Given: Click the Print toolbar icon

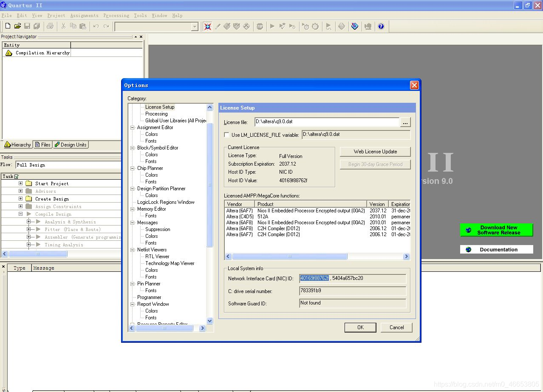Looking at the screenshot, I should (x=50, y=26).
